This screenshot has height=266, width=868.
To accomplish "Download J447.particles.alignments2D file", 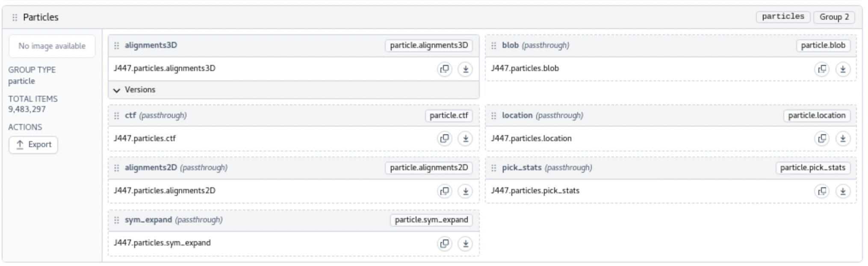I will pos(465,191).
